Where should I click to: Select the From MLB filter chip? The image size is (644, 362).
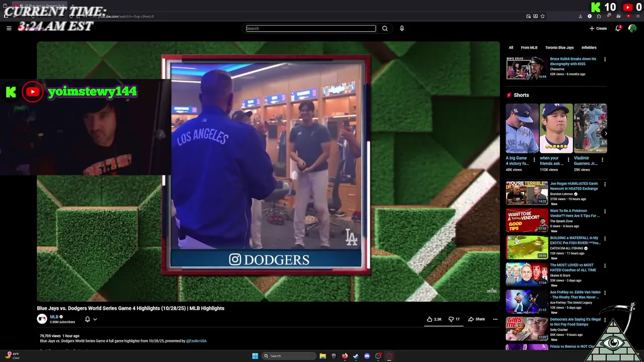click(x=529, y=48)
